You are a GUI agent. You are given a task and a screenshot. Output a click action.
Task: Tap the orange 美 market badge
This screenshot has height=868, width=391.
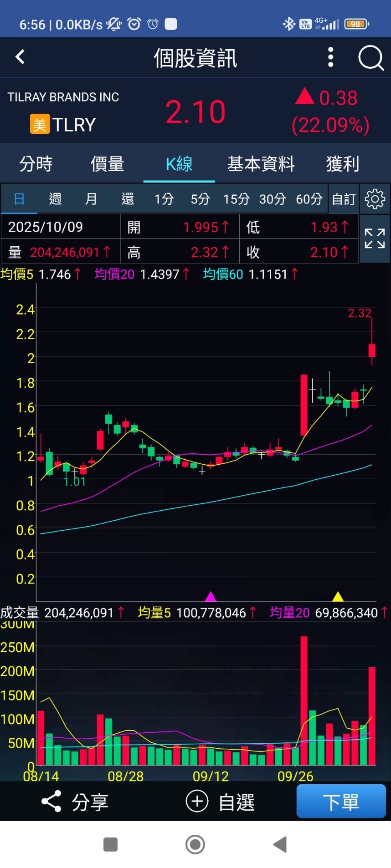pos(40,124)
